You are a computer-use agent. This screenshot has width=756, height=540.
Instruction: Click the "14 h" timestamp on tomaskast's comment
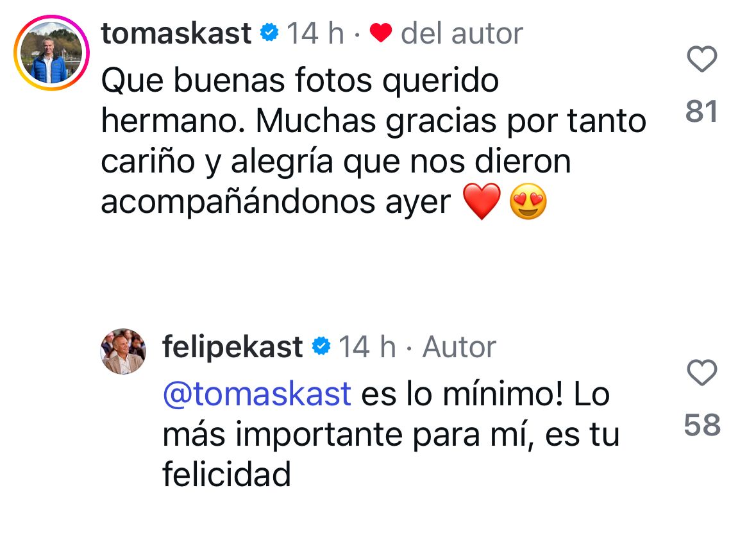tap(315, 33)
